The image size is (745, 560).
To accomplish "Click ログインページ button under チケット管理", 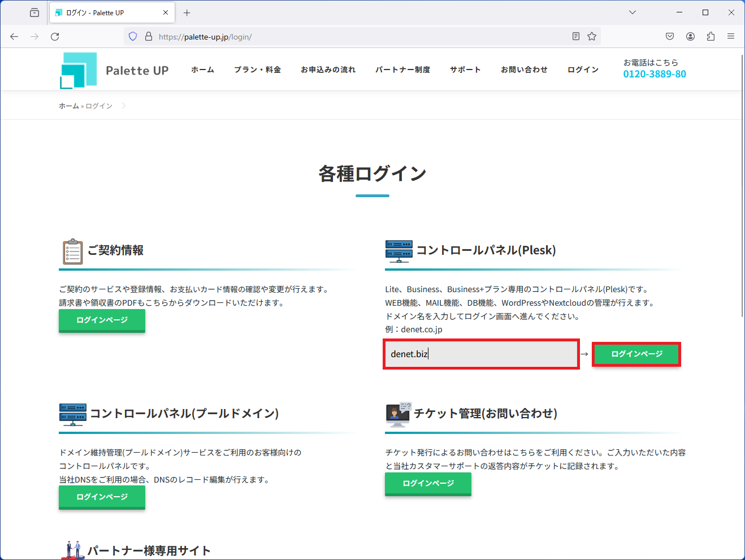I will tap(428, 484).
